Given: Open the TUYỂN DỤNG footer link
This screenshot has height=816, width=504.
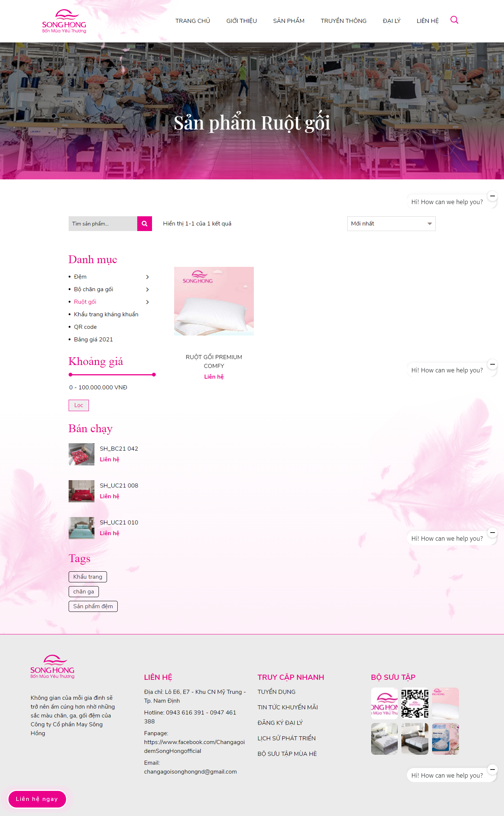Looking at the screenshot, I should tap(276, 692).
